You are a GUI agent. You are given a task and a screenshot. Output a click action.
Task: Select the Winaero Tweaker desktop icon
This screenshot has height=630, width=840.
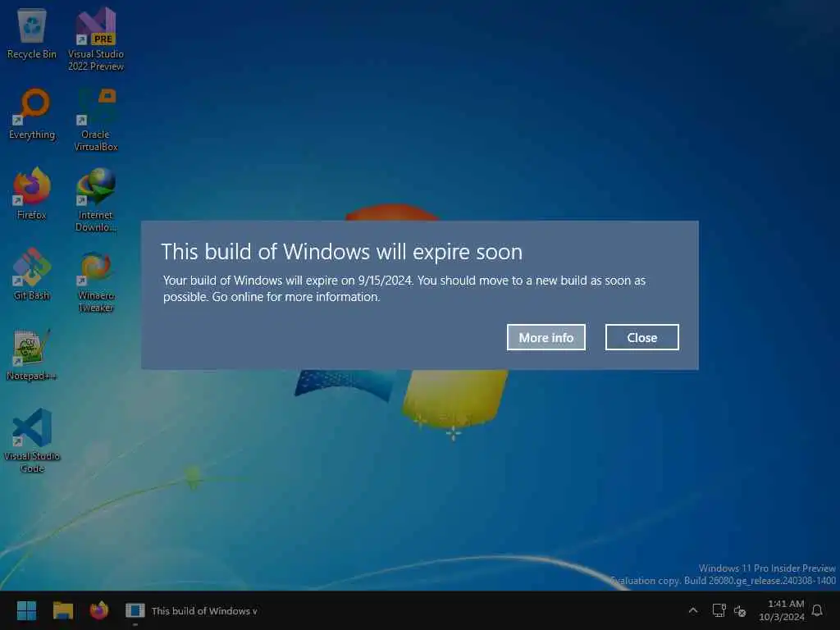(96, 281)
